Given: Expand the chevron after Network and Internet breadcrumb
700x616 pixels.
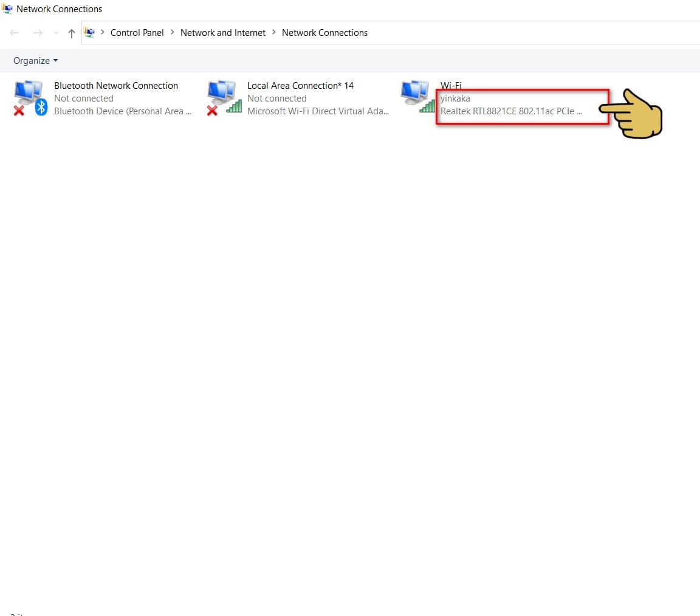Looking at the screenshot, I should (x=273, y=32).
